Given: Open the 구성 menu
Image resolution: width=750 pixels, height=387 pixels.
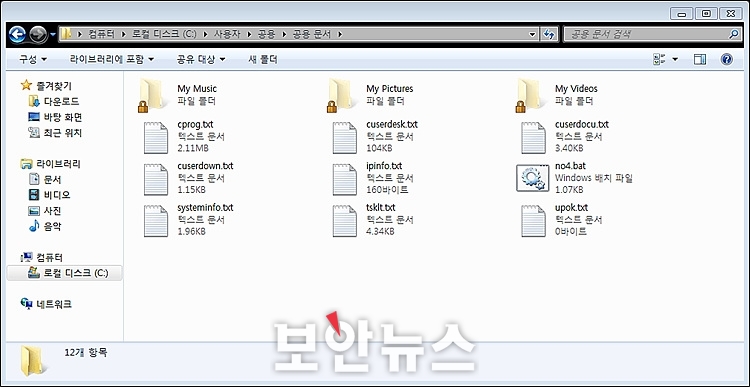Looking at the screenshot, I should pyautogui.click(x=33, y=59).
